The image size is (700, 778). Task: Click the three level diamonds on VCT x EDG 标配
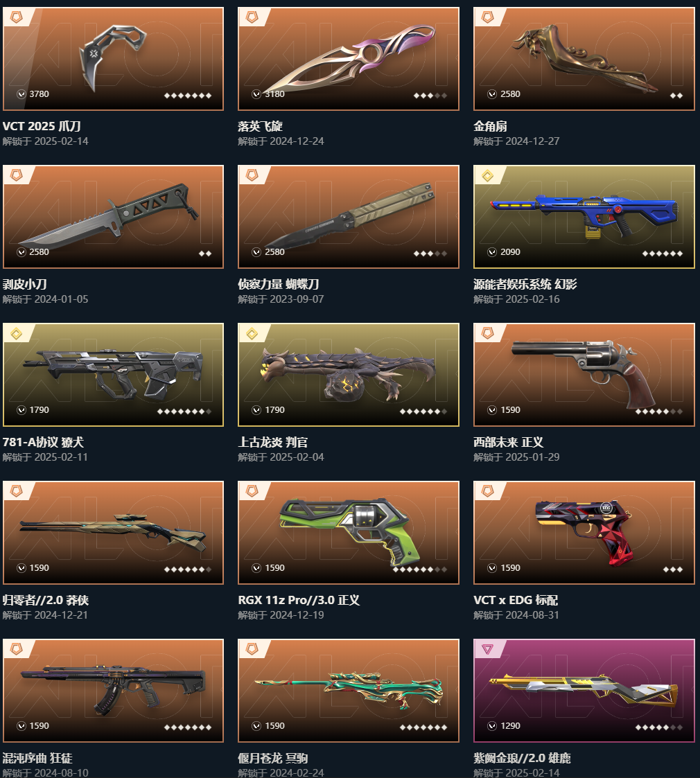coord(673,569)
